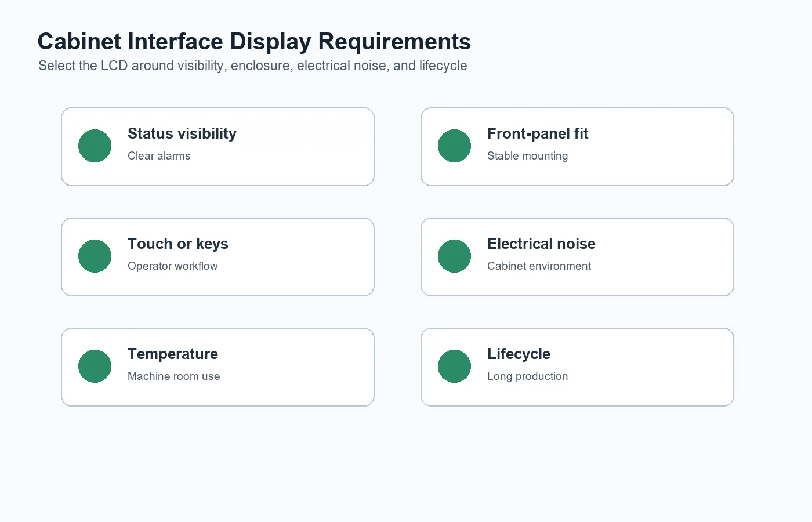Click the Operator workflow subtitle
Screen dimensions: 812x522
tap(173, 266)
